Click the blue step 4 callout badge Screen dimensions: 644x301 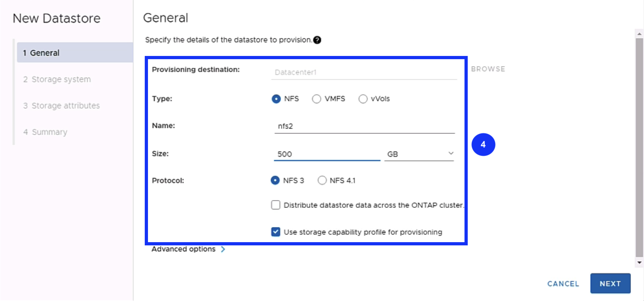483,145
